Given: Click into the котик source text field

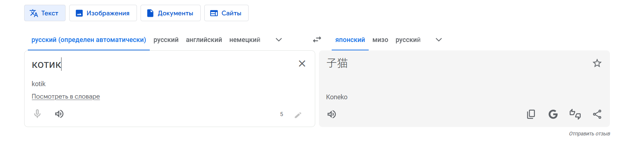Looking at the screenshot, I should tap(146, 65).
